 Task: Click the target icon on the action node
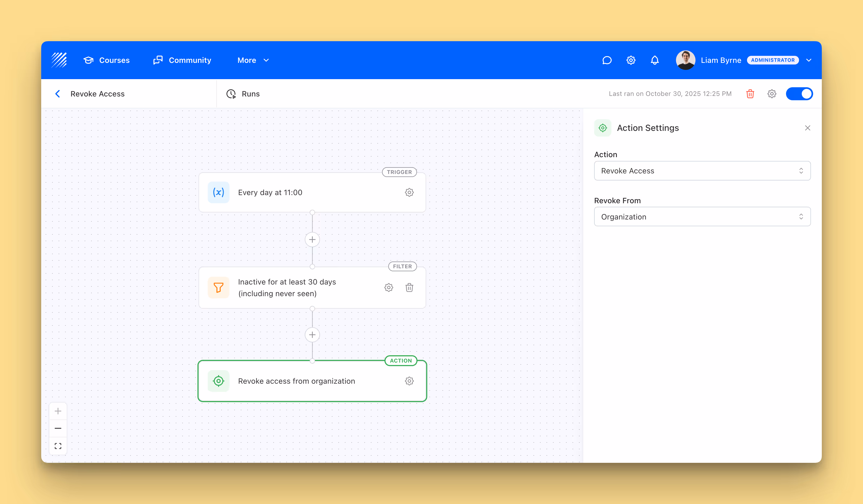pyautogui.click(x=218, y=381)
